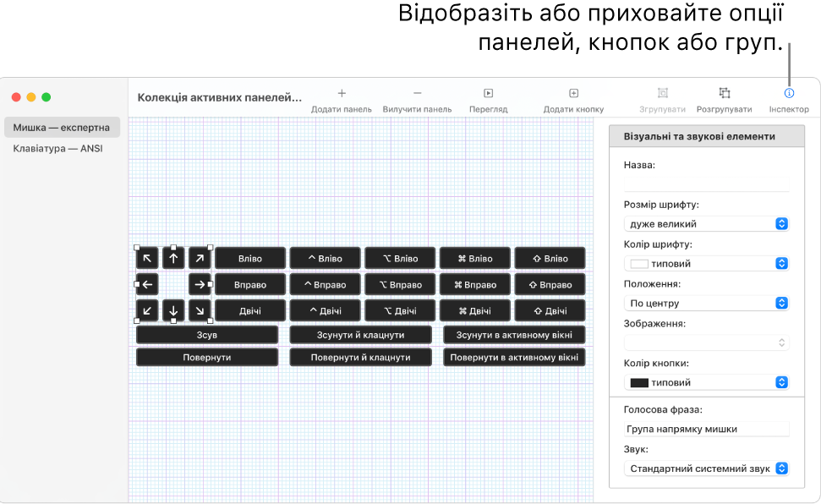Select the Control Двічі button

326,310
